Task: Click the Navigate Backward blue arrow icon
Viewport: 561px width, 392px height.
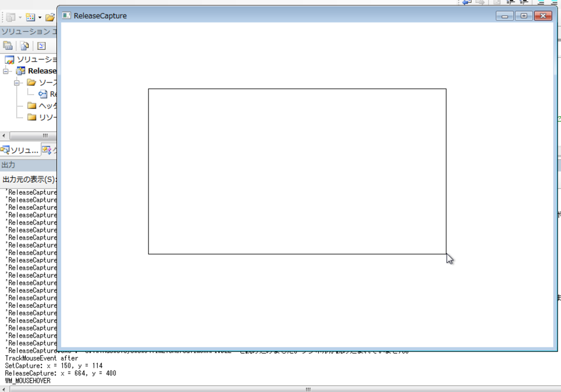Action: click(466, 2)
